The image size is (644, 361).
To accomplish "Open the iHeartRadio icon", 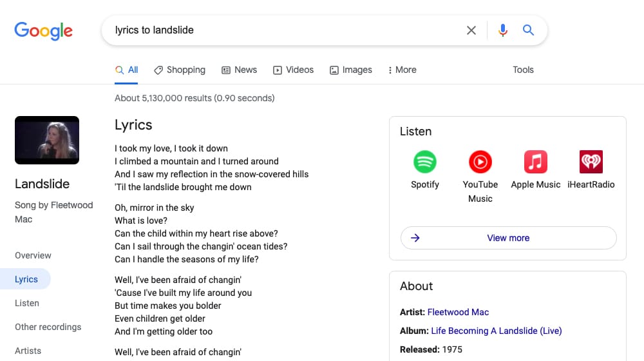I will click(x=591, y=162).
